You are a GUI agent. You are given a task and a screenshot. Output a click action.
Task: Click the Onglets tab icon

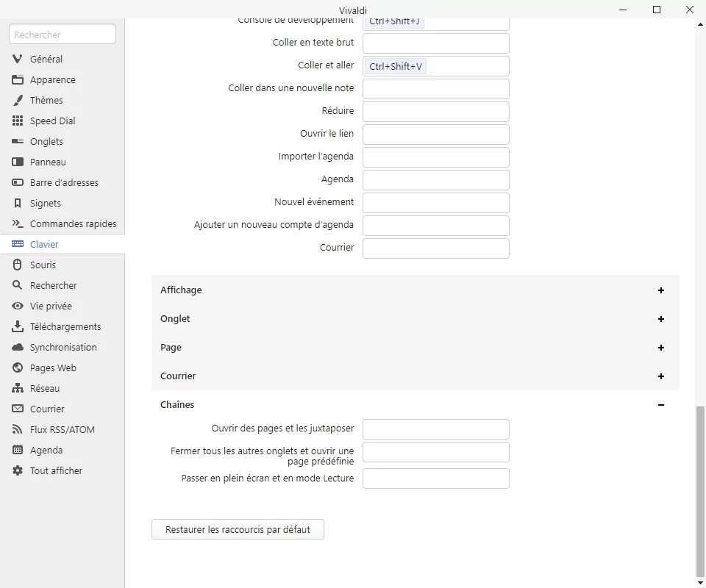pos(18,141)
